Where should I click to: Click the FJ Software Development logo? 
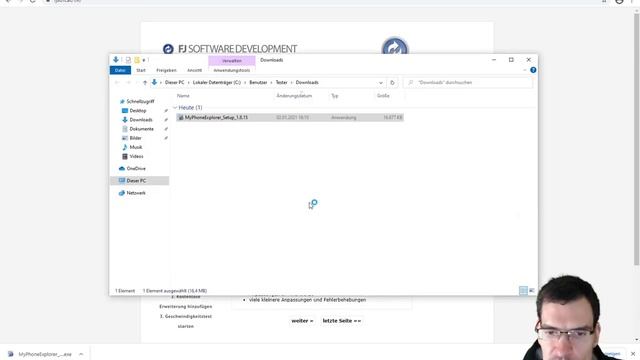click(x=230, y=49)
